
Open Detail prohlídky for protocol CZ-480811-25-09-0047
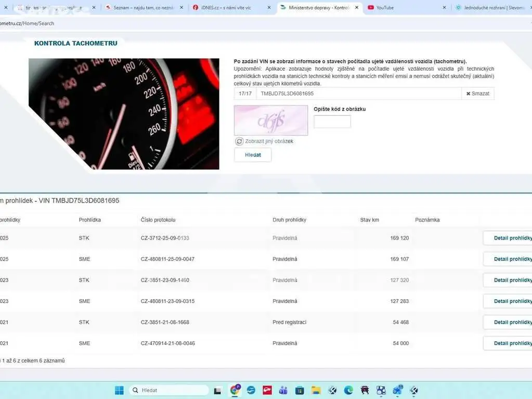pyautogui.click(x=508, y=259)
